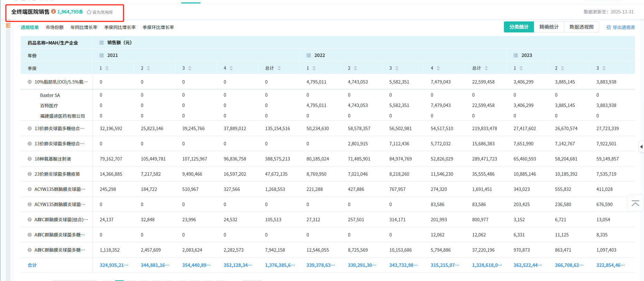The width and height of the screenshot is (644, 281).
Task: Click the side panel arrow at right edge
Action: point(641,147)
